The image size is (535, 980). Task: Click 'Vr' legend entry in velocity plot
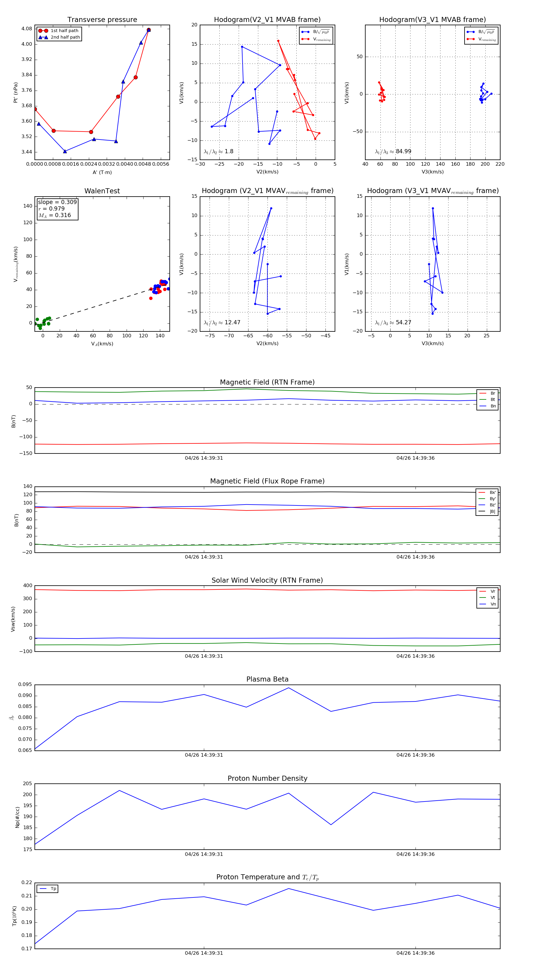tap(487, 591)
